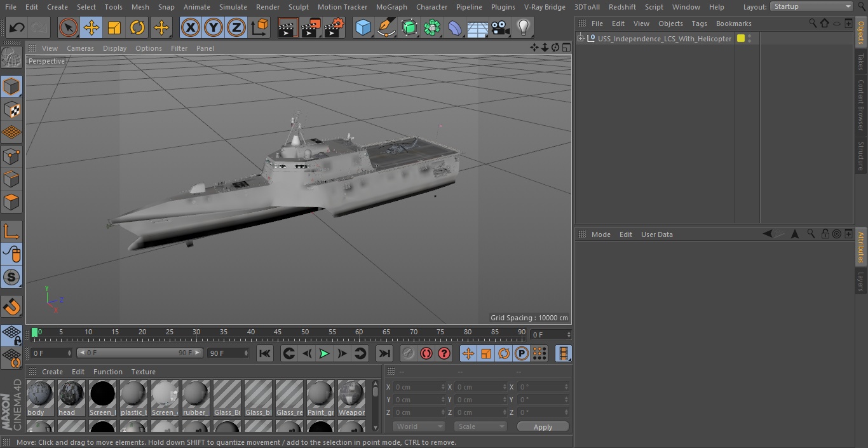Click the yellow layer color swatch

click(x=741, y=39)
